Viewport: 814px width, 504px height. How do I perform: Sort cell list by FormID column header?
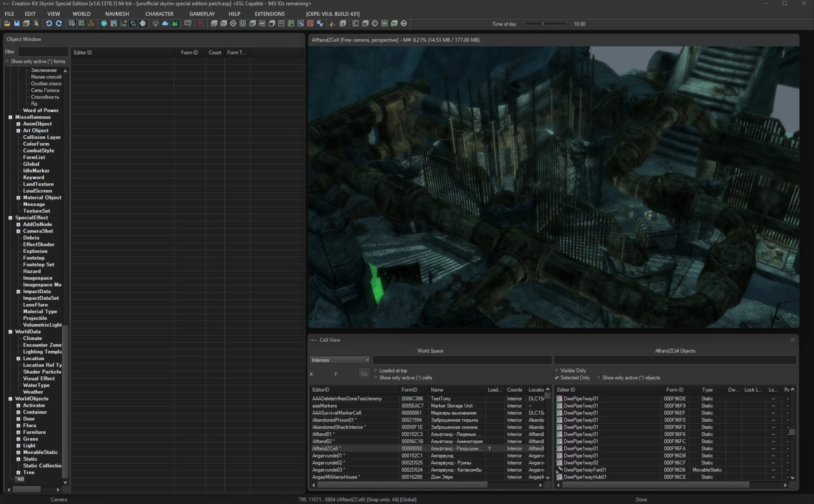[x=409, y=390]
